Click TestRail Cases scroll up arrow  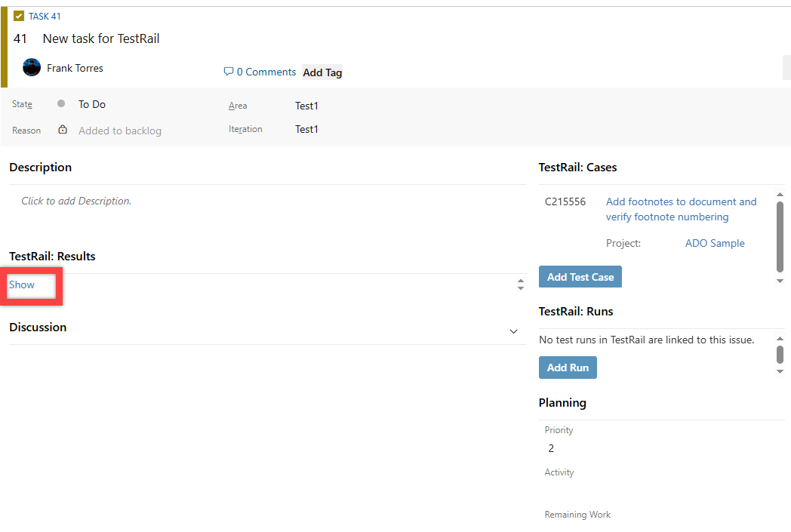coord(780,195)
